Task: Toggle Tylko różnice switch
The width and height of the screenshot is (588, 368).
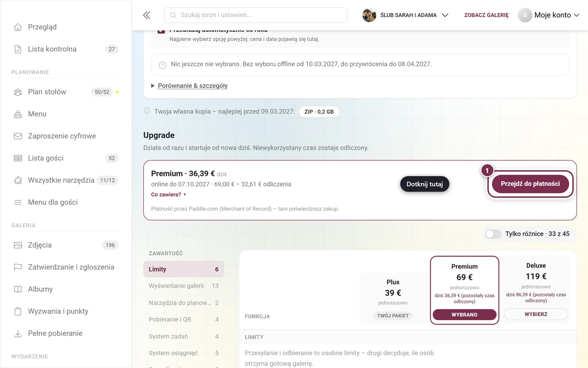Action: coord(493,234)
